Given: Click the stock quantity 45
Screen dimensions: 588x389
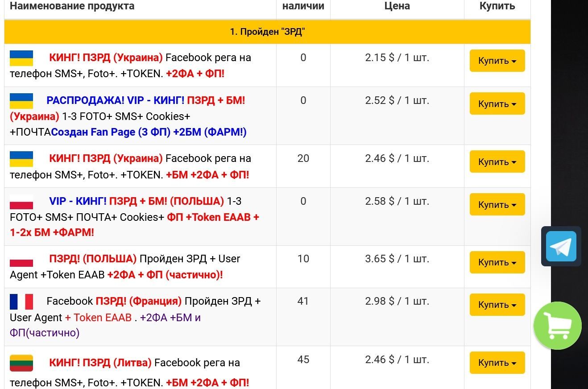Looking at the screenshot, I should click(x=303, y=360).
